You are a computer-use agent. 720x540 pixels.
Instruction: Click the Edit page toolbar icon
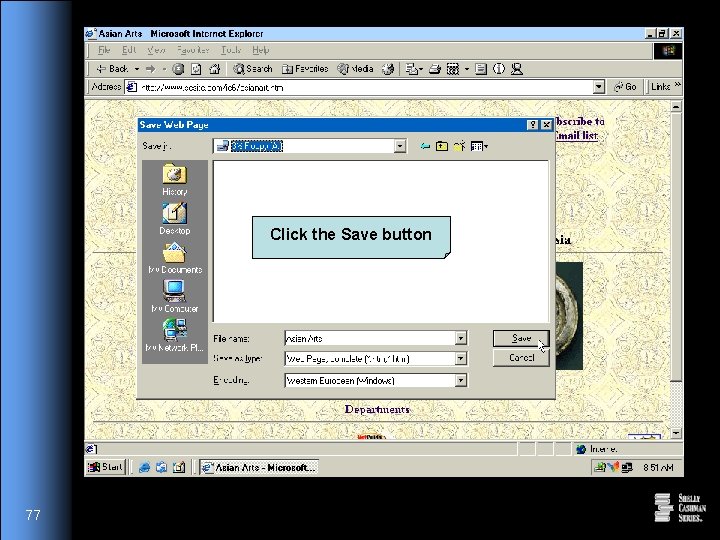pos(453,69)
